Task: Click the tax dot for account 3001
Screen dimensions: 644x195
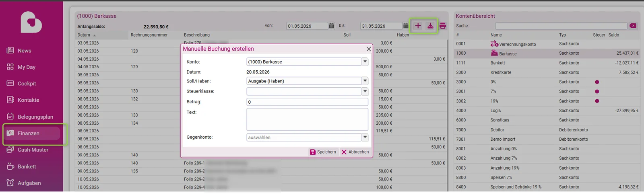Action: point(597,92)
